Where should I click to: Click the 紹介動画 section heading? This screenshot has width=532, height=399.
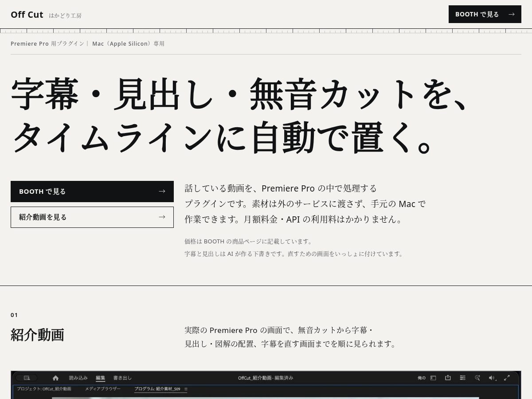[37, 335]
